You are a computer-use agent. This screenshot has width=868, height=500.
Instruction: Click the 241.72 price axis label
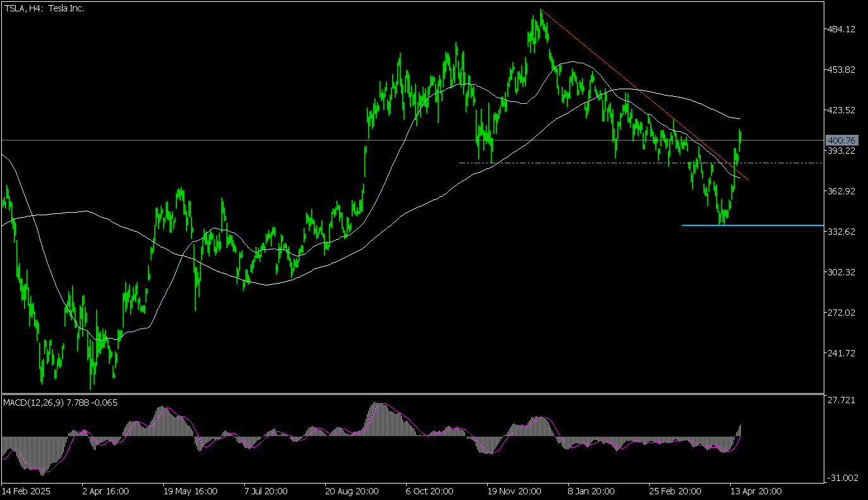point(841,353)
